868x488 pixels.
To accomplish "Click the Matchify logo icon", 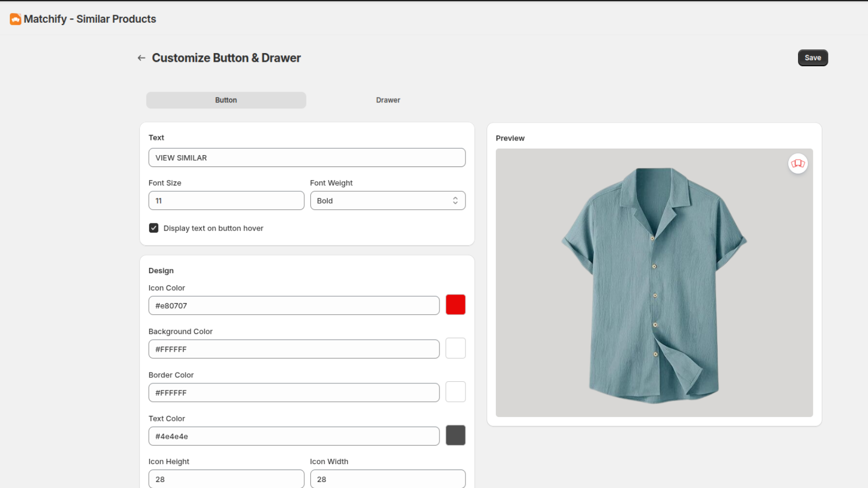I will click(15, 18).
